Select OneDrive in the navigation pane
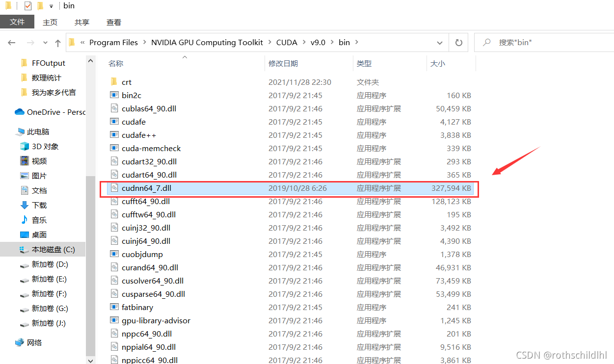Image resolution: width=614 pixels, height=364 pixels. pos(50,112)
